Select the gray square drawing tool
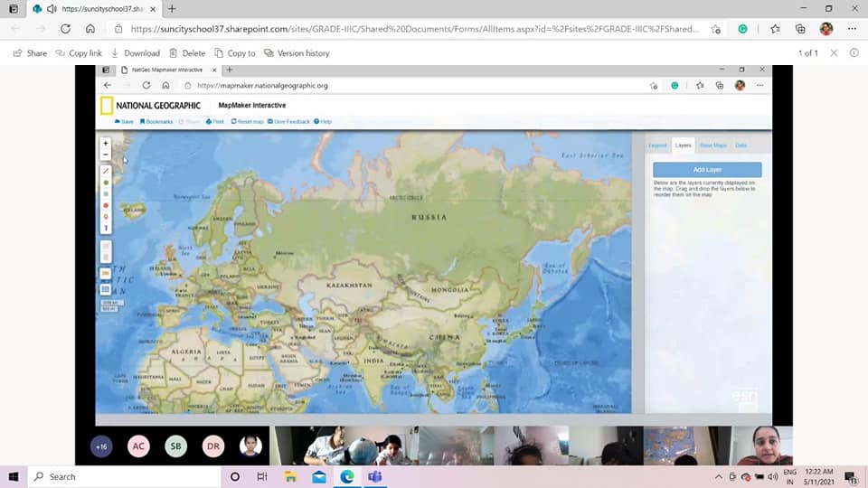Image resolution: width=868 pixels, height=488 pixels. pyautogui.click(x=106, y=194)
